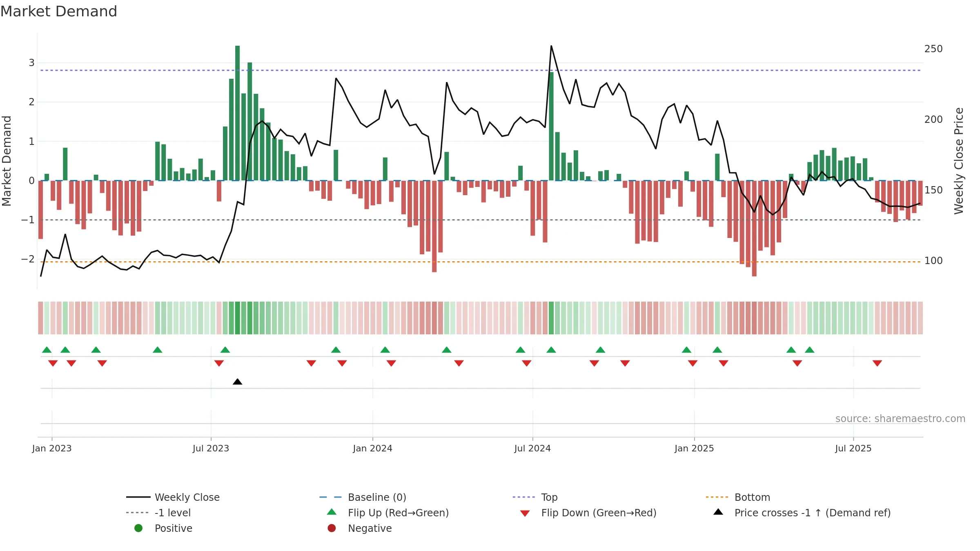Click the purple dotted Top threshold line
The width and height of the screenshot is (980, 551).
[480, 70]
